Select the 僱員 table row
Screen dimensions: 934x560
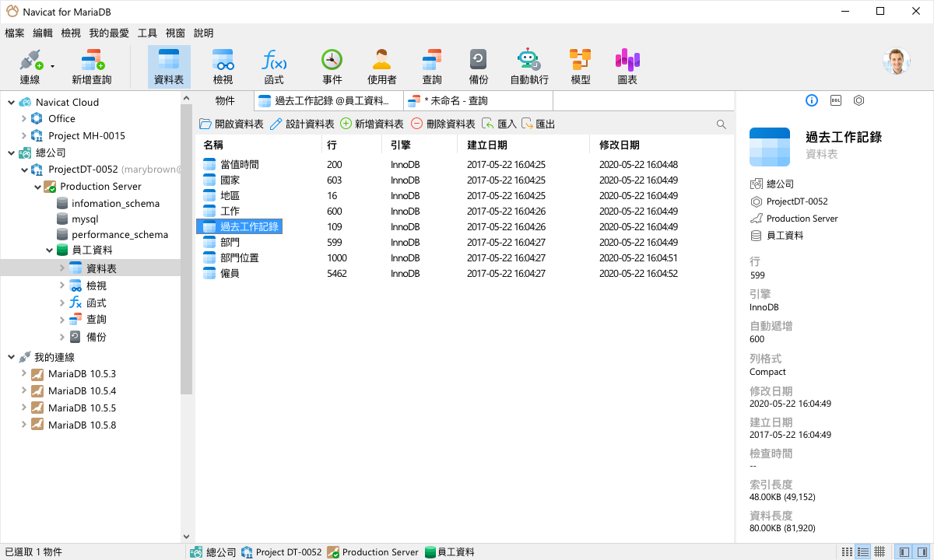[x=463, y=274]
